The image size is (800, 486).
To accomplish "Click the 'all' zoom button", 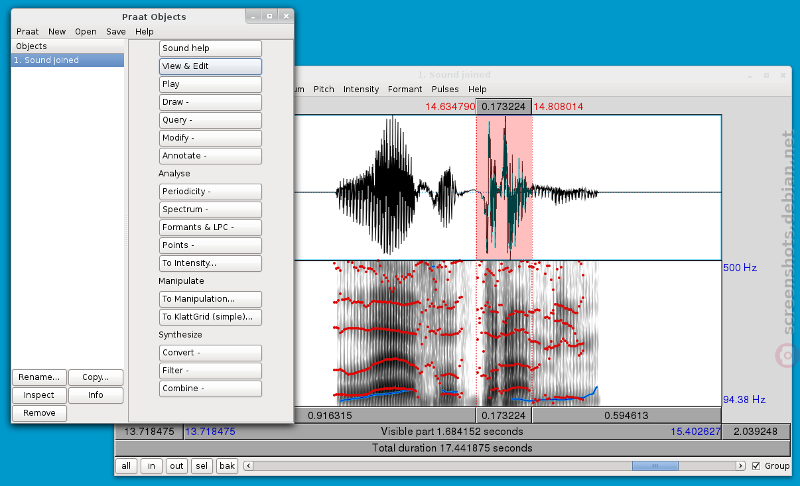I will pyautogui.click(x=126, y=466).
